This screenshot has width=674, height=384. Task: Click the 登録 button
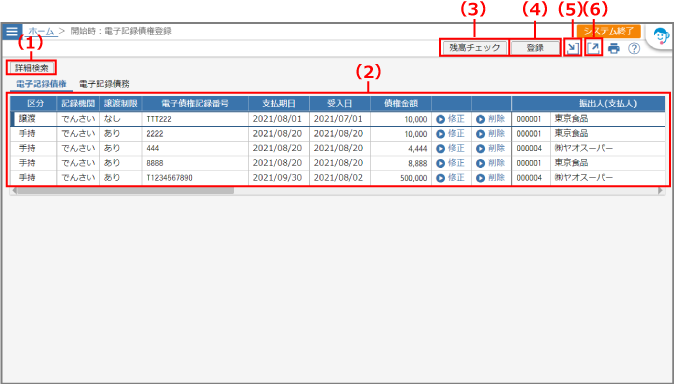[535, 48]
